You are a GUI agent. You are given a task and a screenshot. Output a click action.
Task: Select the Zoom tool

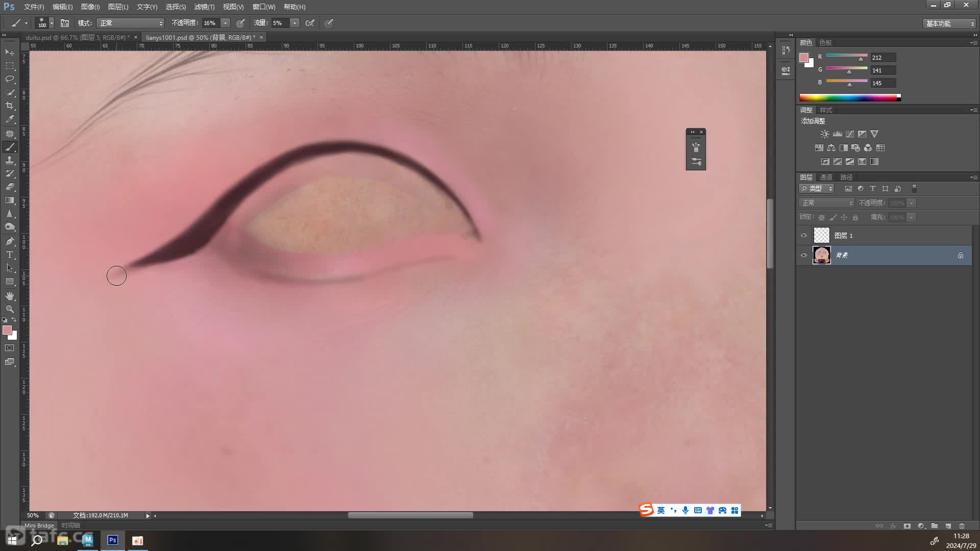pos(10,309)
